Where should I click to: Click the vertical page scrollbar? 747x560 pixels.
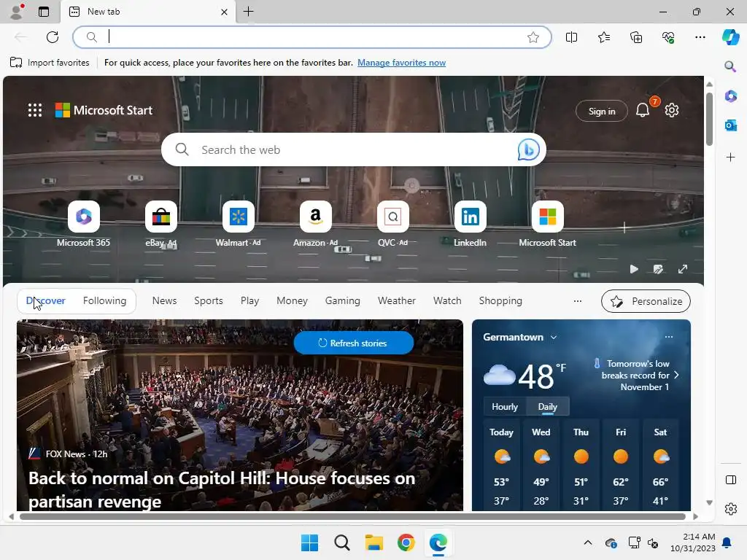(x=709, y=119)
